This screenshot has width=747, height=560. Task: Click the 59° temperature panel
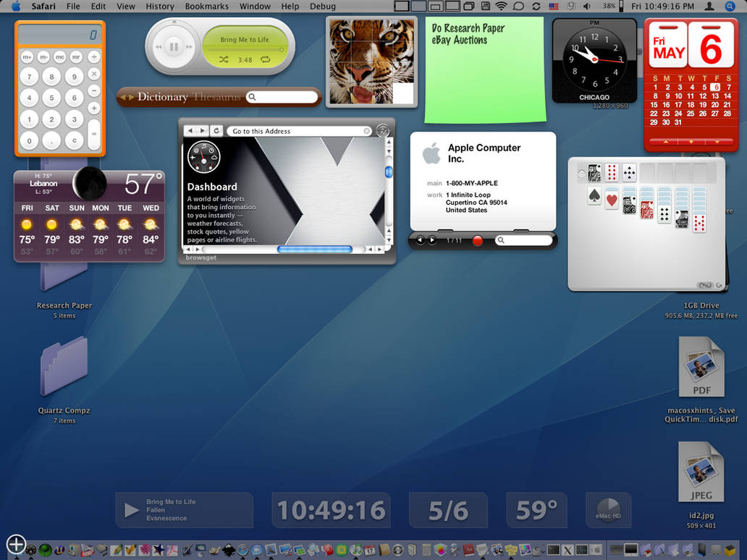point(536,510)
